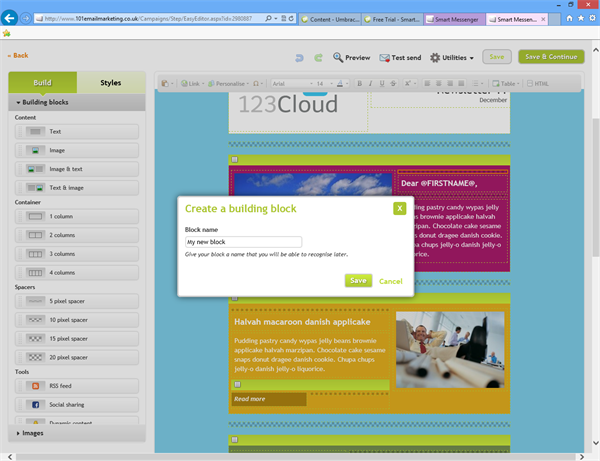Open the text colour picker
This screenshot has width=600, height=461.
[342, 83]
